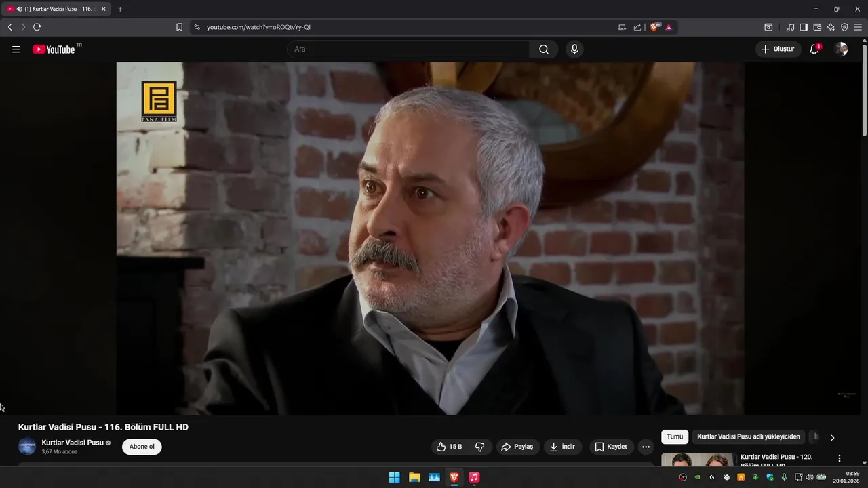Open the account avatar menu
868x488 pixels.
(841, 49)
